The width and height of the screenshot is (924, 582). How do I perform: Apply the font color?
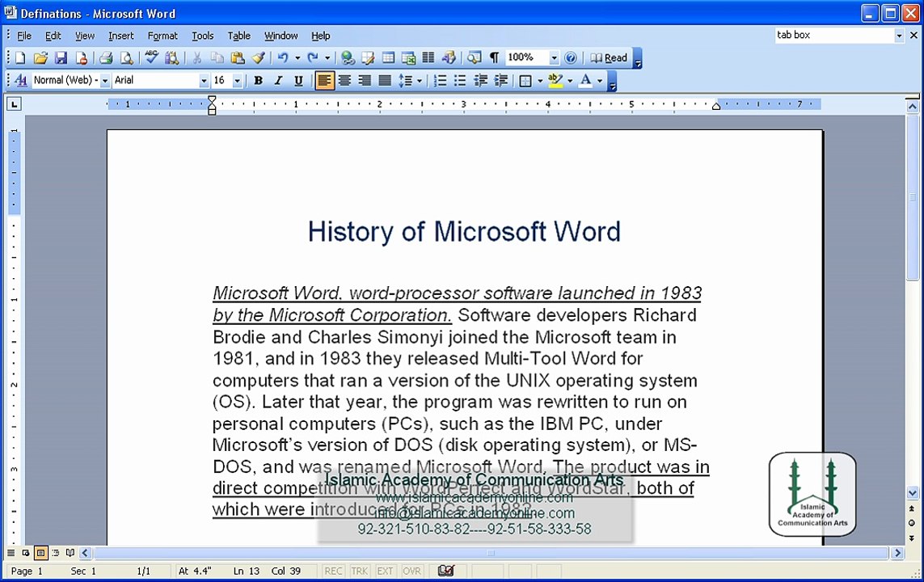pyautogui.click(x=585, y=80)
